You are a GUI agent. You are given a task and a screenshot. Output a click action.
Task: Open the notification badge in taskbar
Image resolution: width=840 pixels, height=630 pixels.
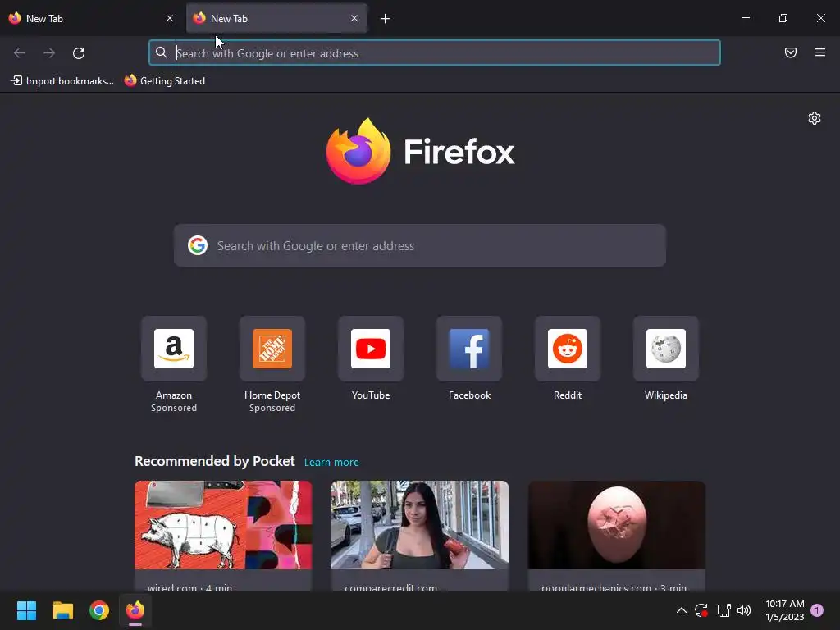(x=817, y=610)
